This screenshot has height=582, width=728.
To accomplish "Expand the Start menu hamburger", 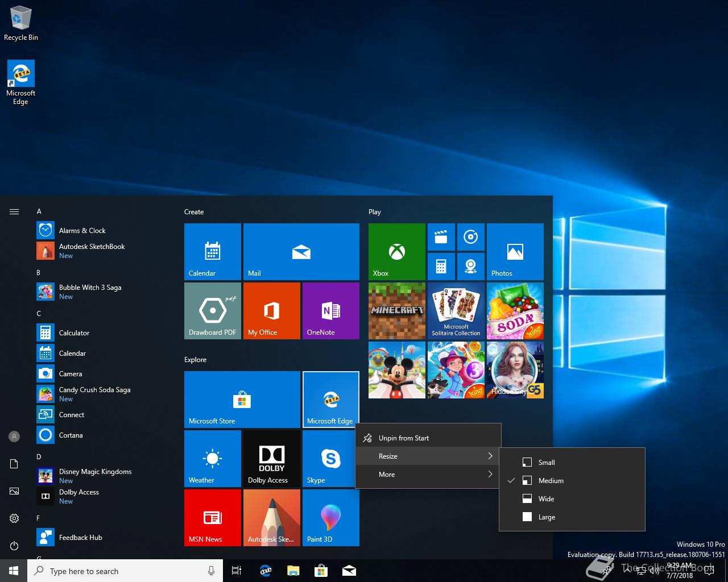I will (14, 211).
